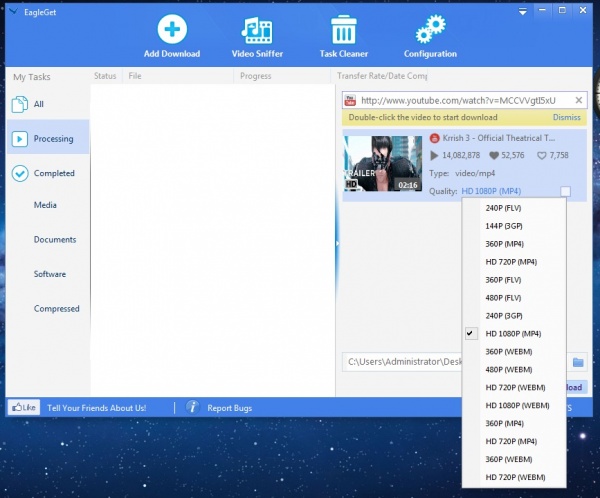Click the Krrish 3 video thumbnail
Viewport: 600px width, 498px height.
tap(382, 163)
